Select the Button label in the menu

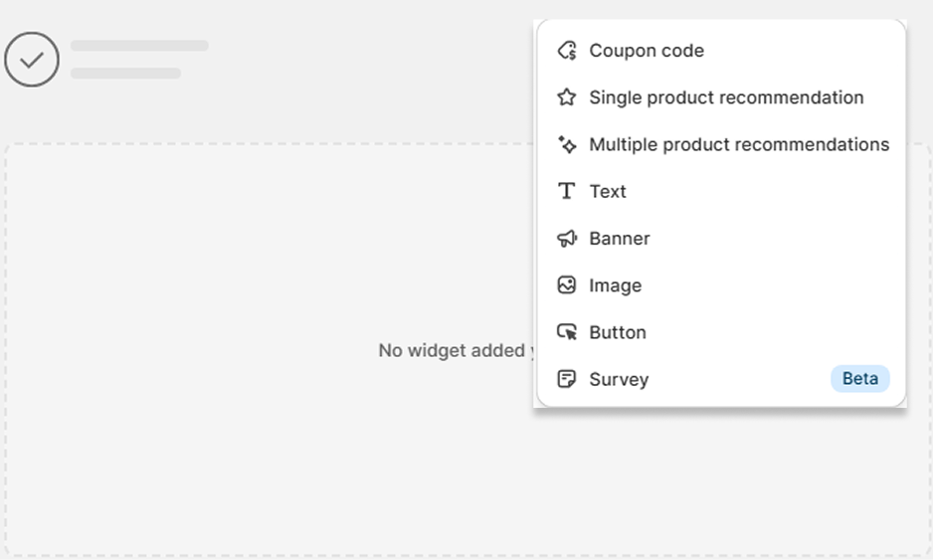[618, 332]
